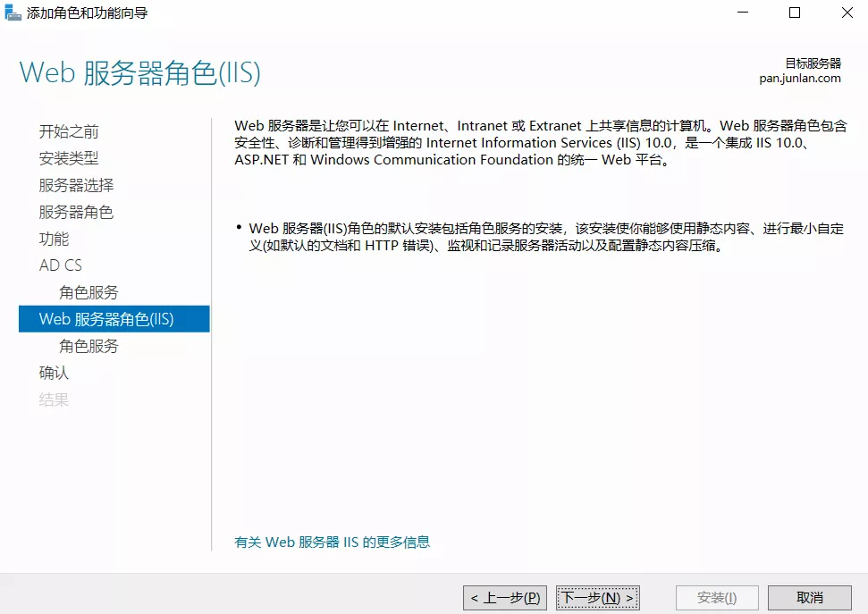Go to the 开始之前 step
868x614 pixels.
[x=69, y=131]
